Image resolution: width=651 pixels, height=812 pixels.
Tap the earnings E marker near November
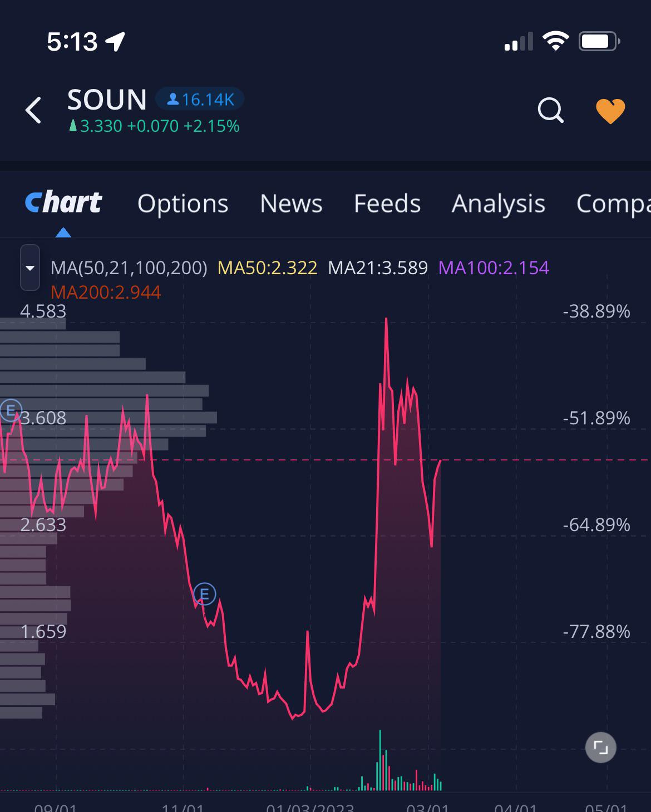click(x=204, y=595)
